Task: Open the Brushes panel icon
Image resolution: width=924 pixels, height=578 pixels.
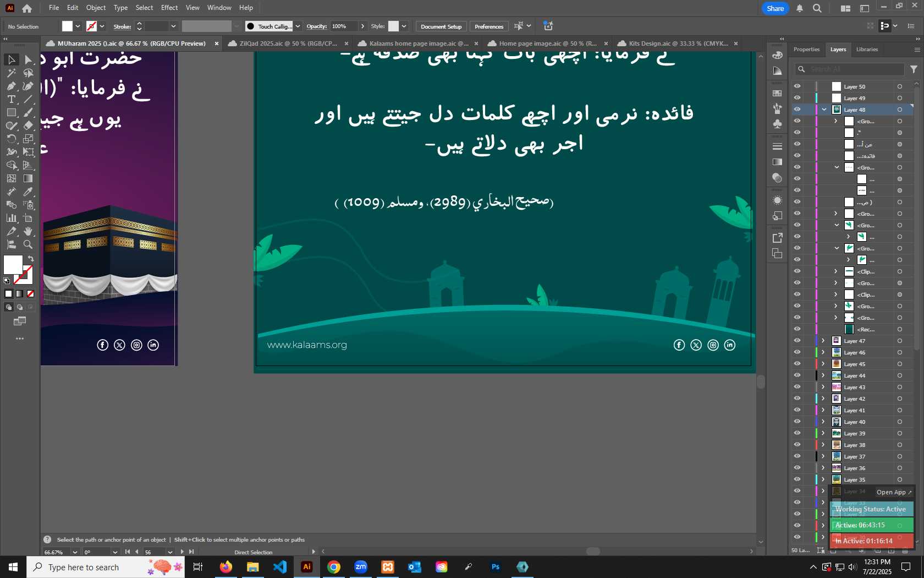Action: pos(777,108)
